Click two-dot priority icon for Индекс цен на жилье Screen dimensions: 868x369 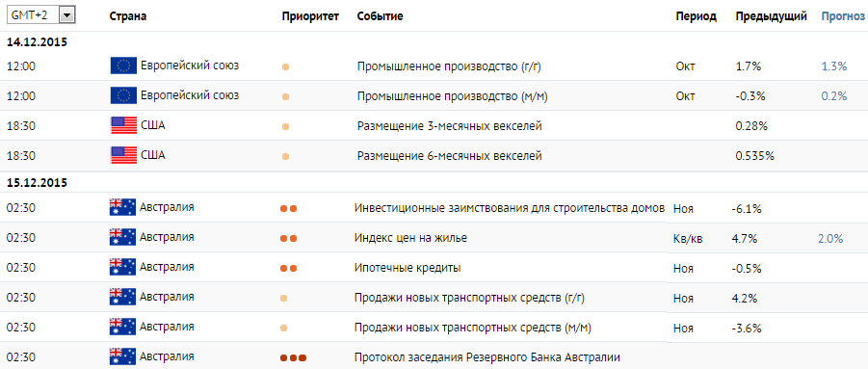[x=288, y=239]
